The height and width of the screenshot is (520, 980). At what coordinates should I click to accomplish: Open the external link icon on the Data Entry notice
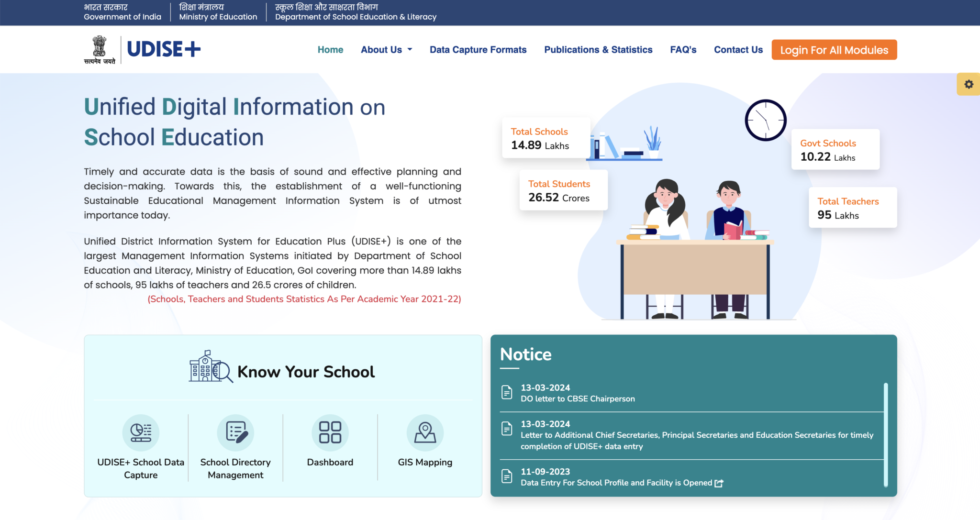[x=718, y=484]
